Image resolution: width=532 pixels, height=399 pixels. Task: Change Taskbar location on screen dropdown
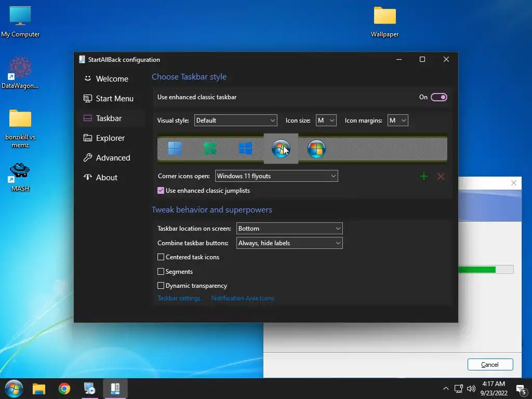289,229
